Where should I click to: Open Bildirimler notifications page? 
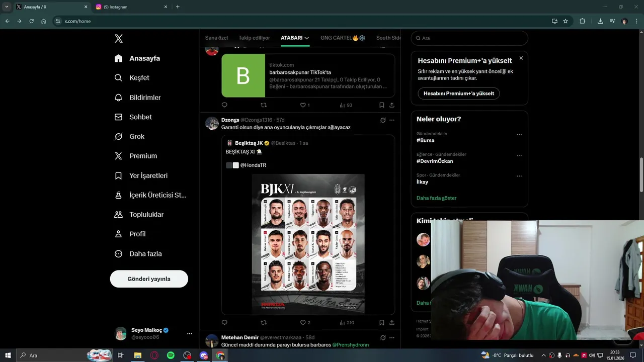137,98
